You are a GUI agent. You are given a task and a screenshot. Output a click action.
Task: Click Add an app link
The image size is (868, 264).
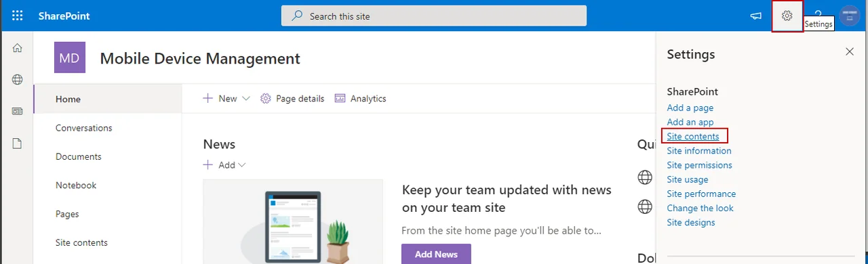pyautogui.click(x=690, y=122)
